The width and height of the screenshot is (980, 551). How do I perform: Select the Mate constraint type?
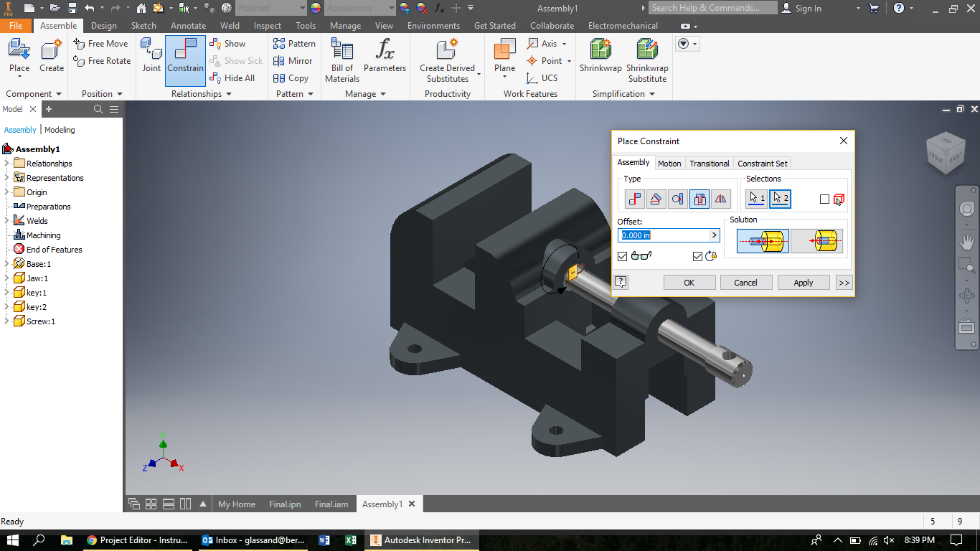click(x=634, y=199)
